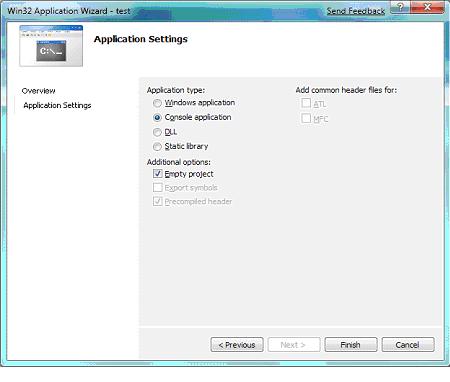Click the disabled Next button
Viewport: 450px width, 382px height.
294,345
